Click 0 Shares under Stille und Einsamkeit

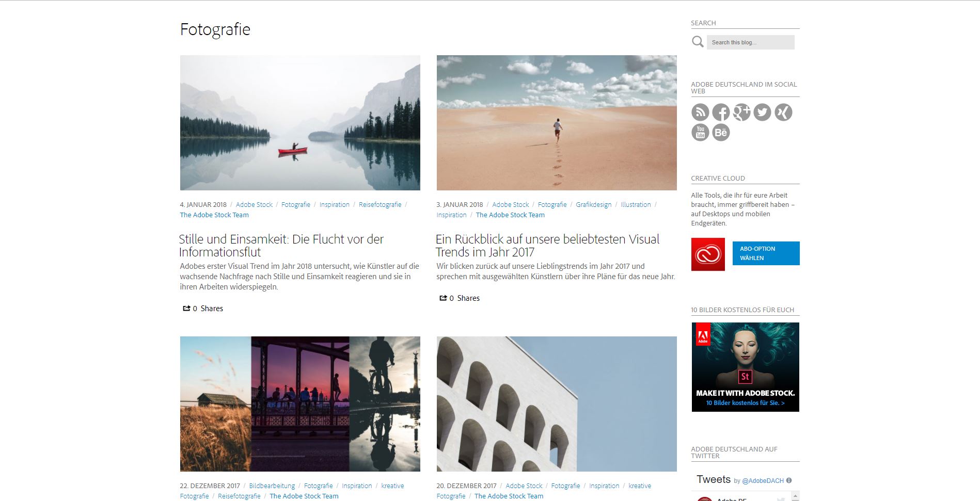click(208, 309)
